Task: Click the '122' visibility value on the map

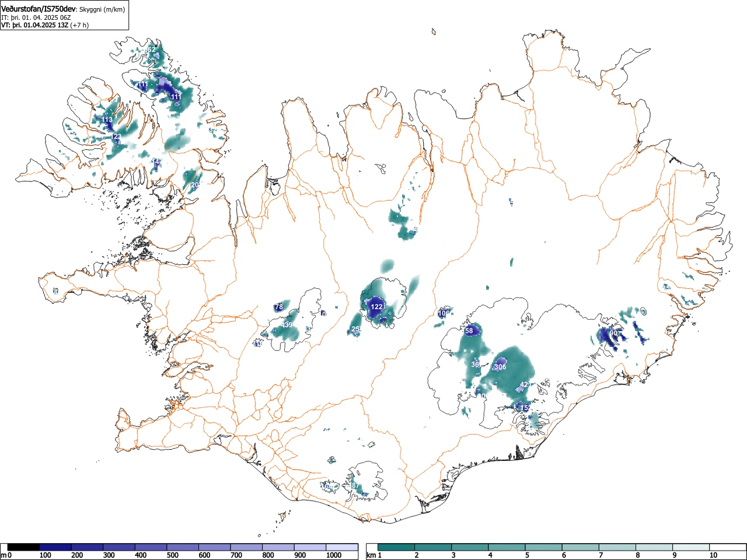Action: click(x=377, y=307)
